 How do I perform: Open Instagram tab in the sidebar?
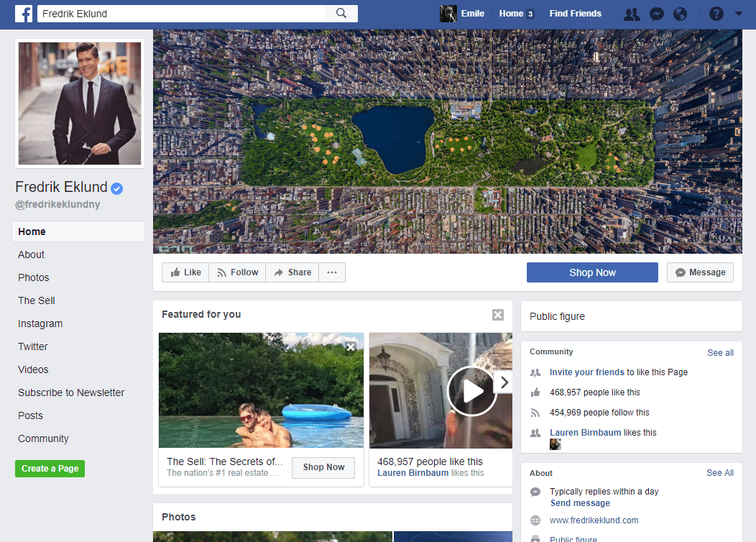point(40,324)
